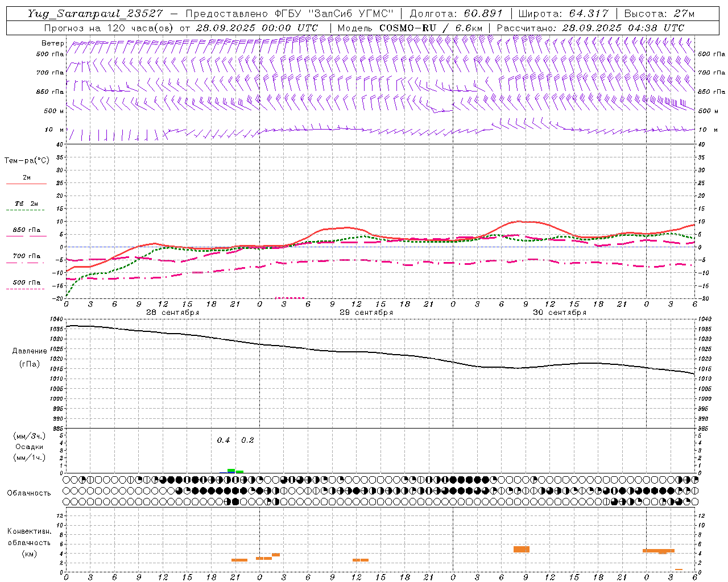Click the 30 сентября date label

pos(560,313)
